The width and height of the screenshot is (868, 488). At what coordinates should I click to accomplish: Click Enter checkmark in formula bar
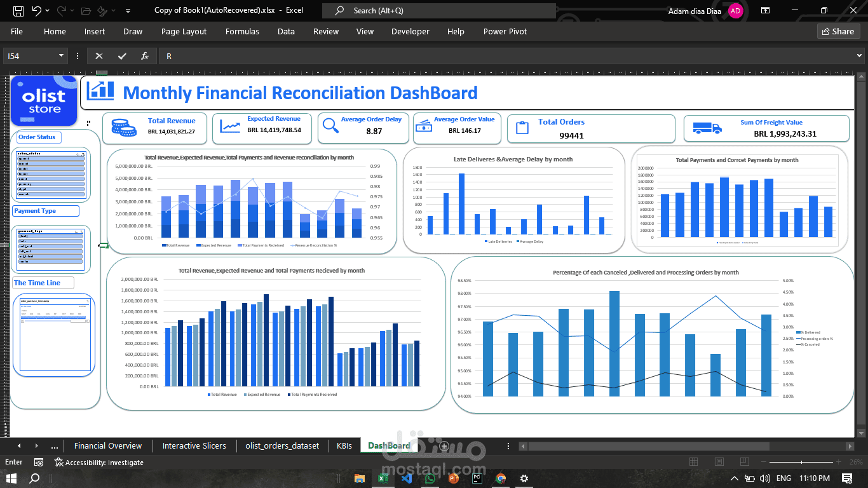122,56
